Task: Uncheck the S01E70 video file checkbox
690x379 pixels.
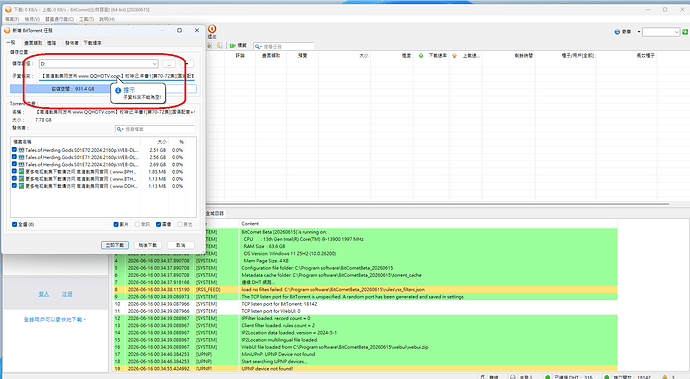Action: [15, 150]
